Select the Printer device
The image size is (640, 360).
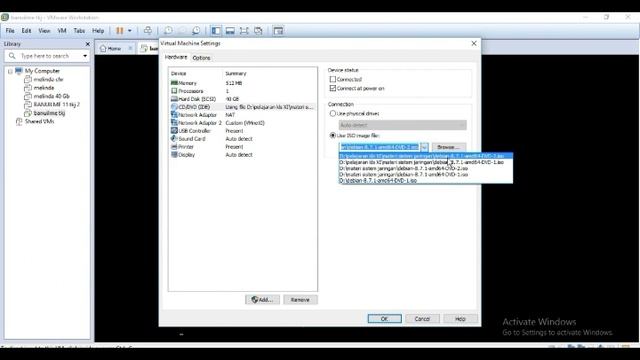pyautogui.click(x=242, y=147)
